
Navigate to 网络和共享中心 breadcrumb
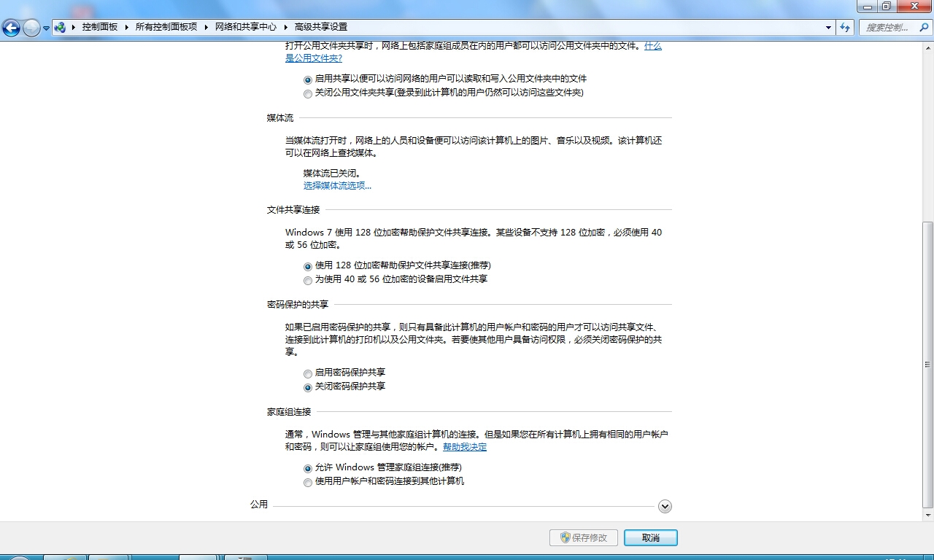[x=246, y=27]
